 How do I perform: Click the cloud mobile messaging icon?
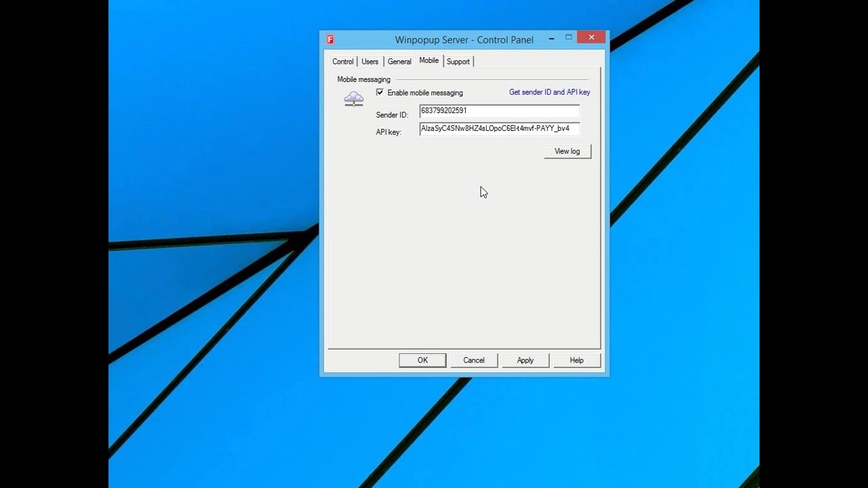(x=353, y=99)
